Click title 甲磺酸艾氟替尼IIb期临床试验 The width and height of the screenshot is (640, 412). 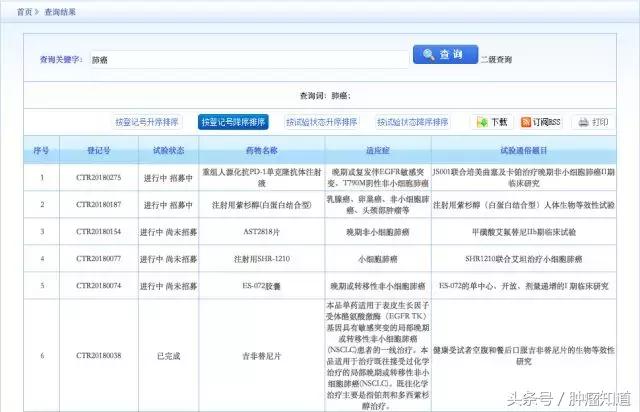(x=524, y=232)
